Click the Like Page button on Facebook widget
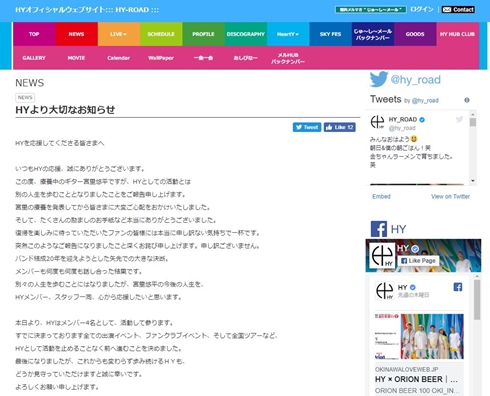 (x=418, y=261)
